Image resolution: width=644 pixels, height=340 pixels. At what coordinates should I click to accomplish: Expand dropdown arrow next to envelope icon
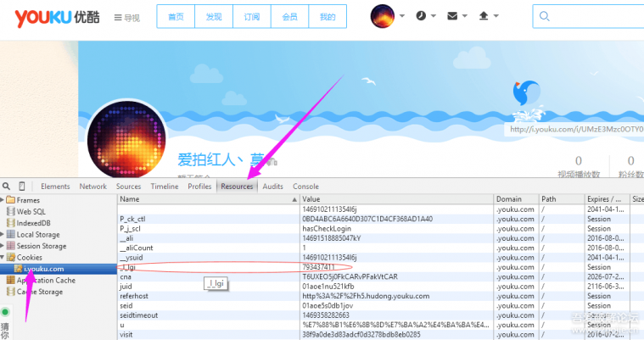click(464, 16)
